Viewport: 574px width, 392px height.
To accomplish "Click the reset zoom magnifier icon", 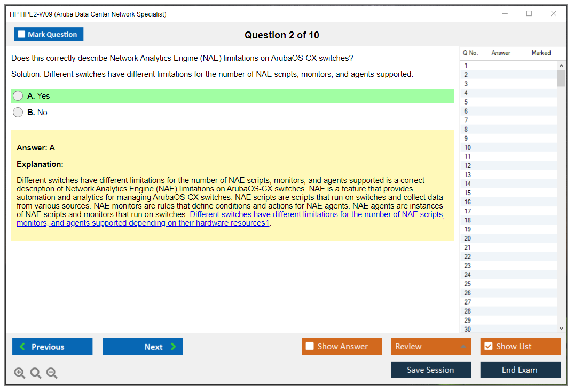I will [x=36, y=373].
